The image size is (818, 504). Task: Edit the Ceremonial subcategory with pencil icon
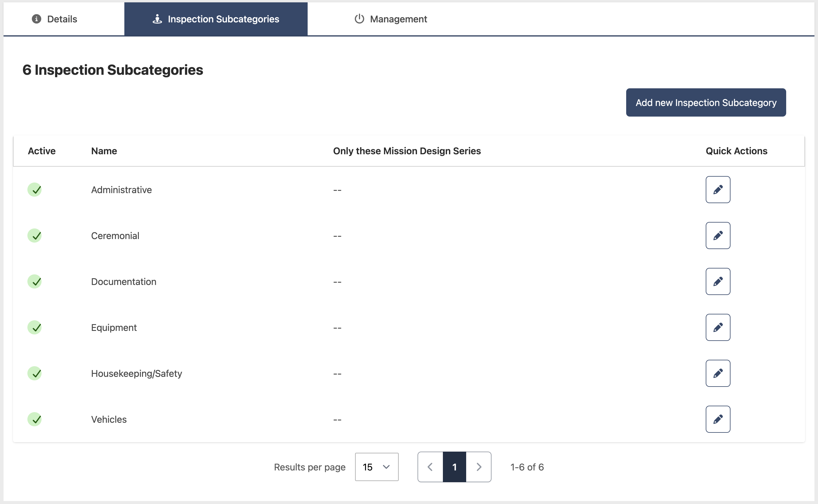click(x=718, y=236)
